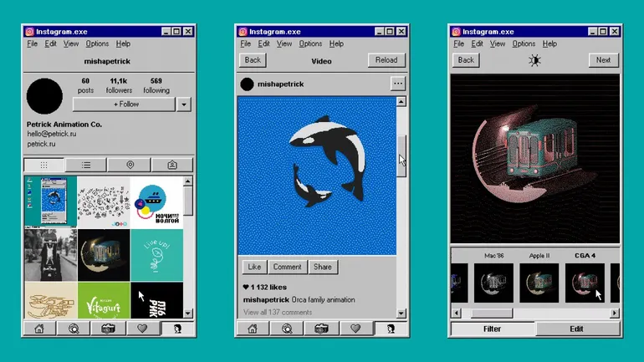Open the location map tab on the profile
This screenshot has width=644, height=362.
130,165
